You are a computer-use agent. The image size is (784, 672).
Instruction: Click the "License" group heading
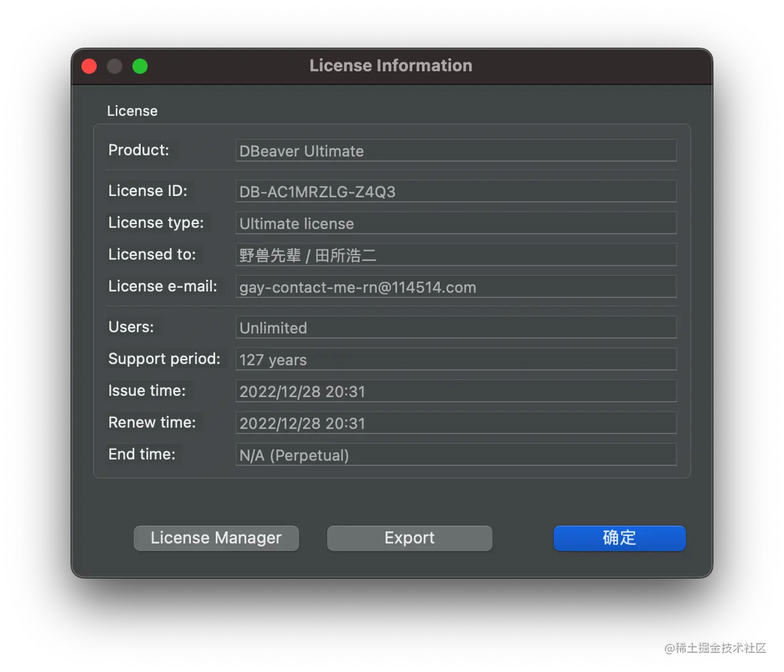click(x=132, y=111)
